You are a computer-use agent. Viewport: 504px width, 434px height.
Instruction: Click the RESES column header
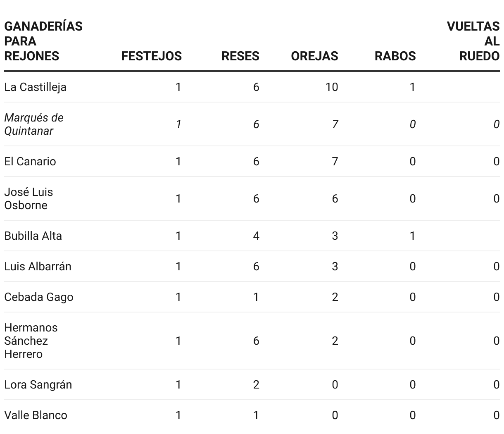(x=240, y=56)
